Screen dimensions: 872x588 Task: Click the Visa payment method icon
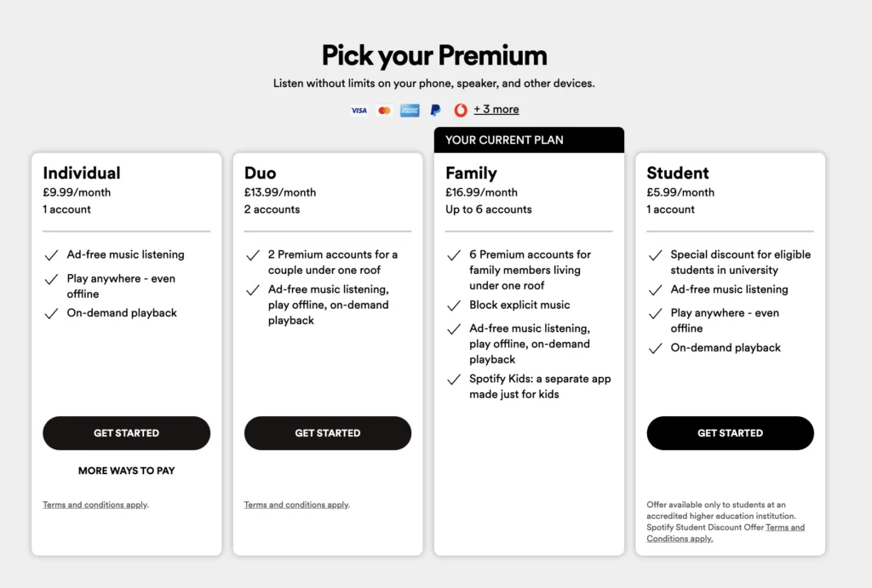[x=359, y=110]
